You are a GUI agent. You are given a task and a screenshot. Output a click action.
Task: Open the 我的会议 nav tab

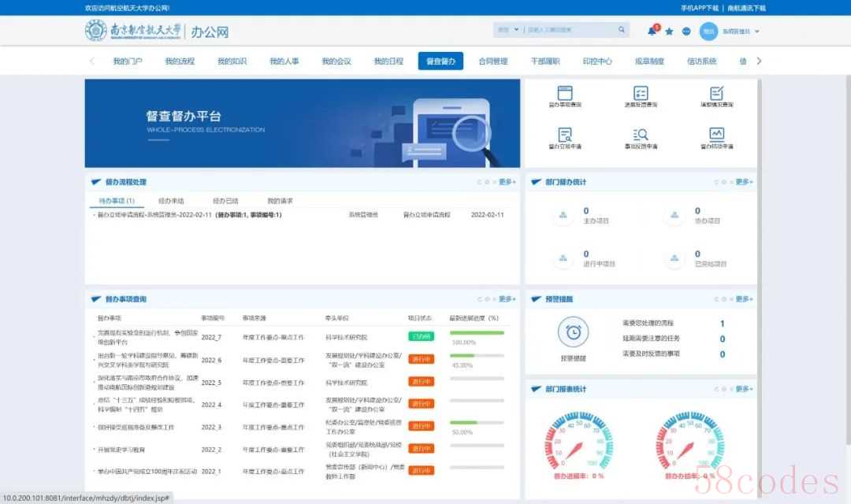tap(336, 61)
